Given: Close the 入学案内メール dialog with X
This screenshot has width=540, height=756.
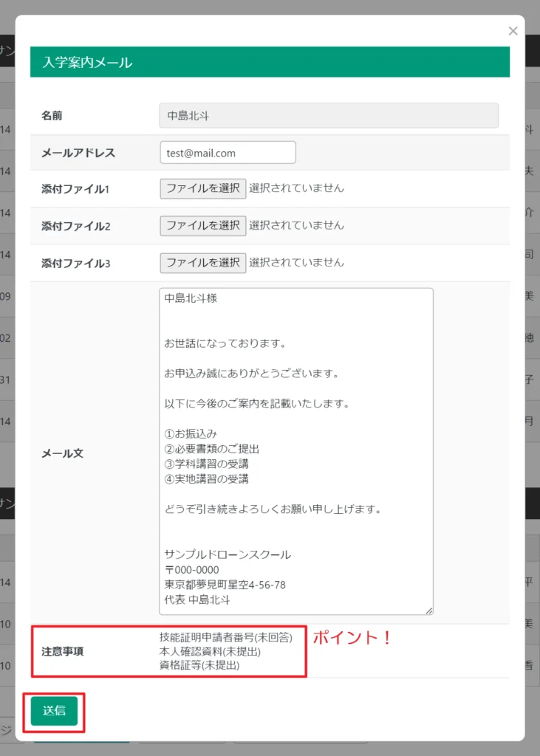Looking at the screenshot, I should click(x=513, y=31).
